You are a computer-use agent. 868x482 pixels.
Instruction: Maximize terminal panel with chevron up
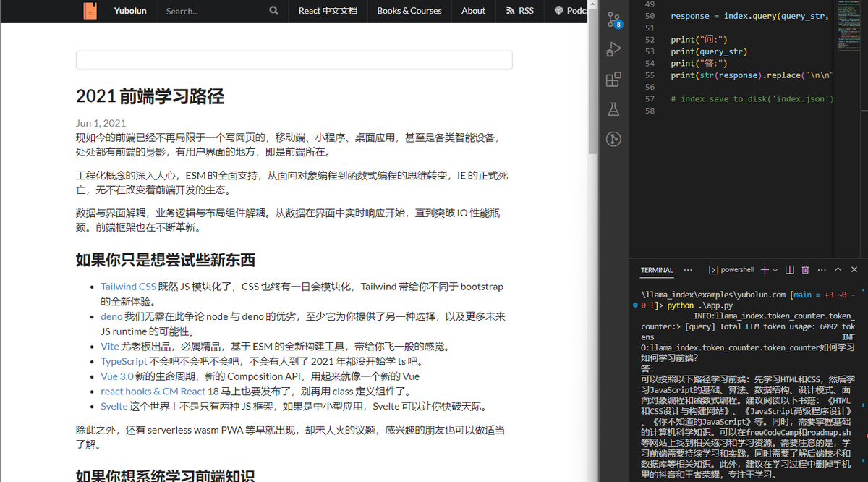click(x=838, y=270)
